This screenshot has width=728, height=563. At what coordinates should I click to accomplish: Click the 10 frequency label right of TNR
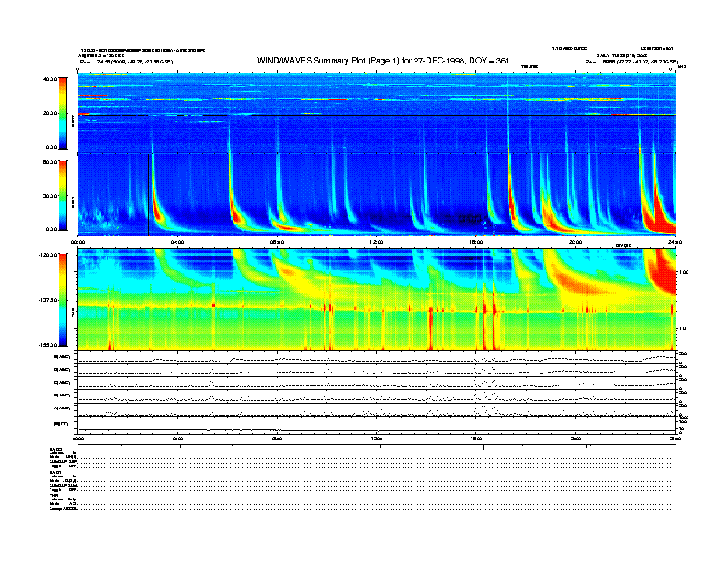pos(682,329)
